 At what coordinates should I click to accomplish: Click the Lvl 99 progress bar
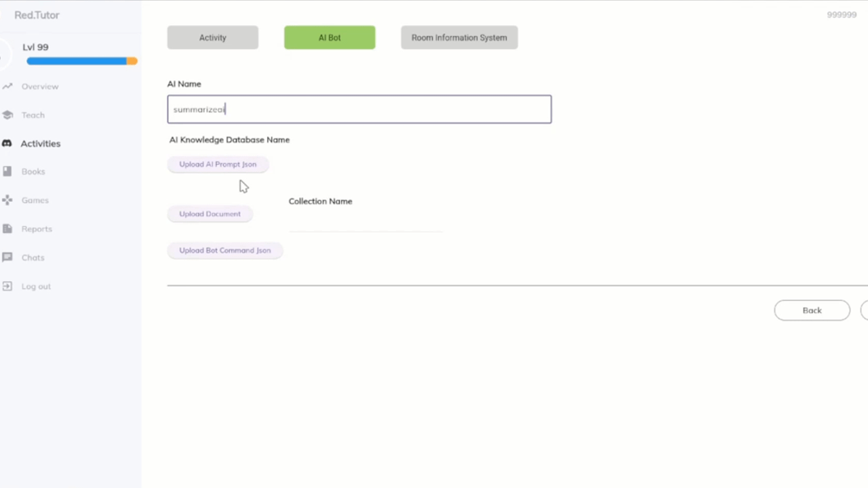pyautogui.click(x=81, y=62)
